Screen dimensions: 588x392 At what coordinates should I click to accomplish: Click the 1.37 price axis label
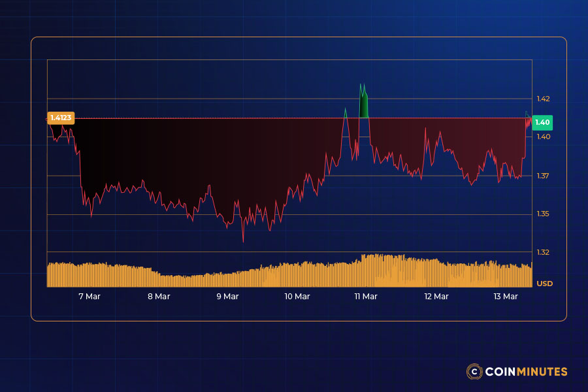(543, 176)
